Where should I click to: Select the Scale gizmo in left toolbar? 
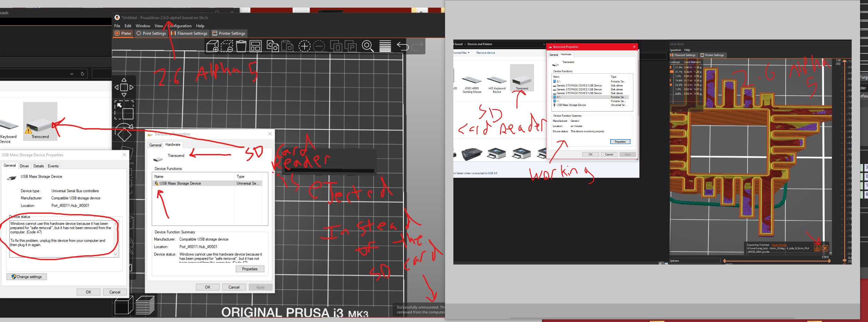pos(124,110)
